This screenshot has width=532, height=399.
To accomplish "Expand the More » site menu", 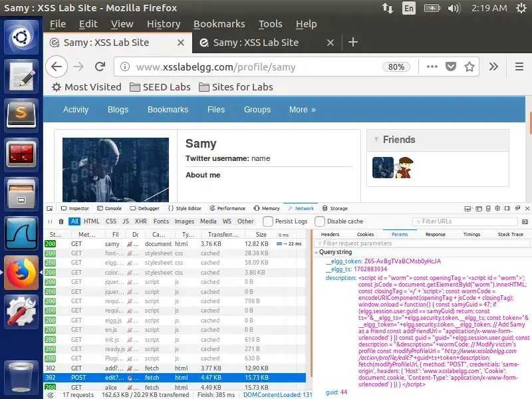I will click(303, 110).
